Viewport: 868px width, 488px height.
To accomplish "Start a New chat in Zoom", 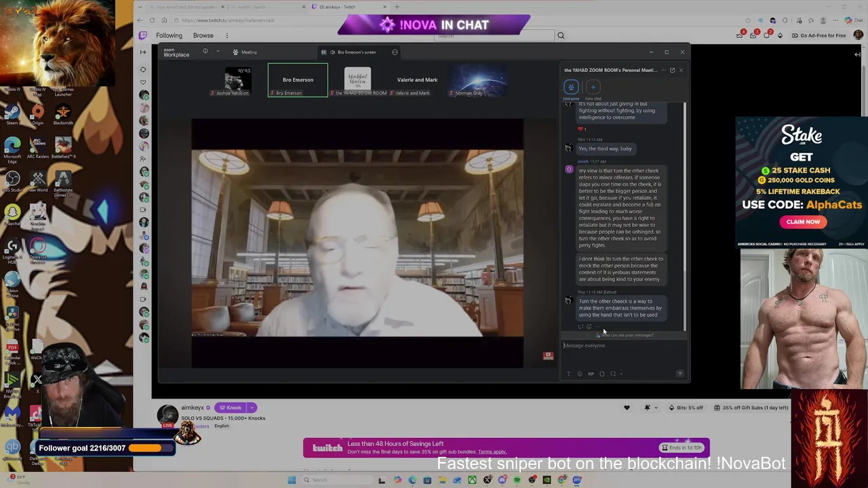I will [x=593, y=87].
